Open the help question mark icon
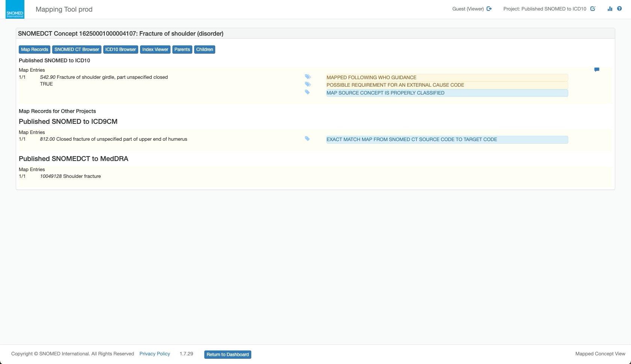 click(x=619, y=9)
